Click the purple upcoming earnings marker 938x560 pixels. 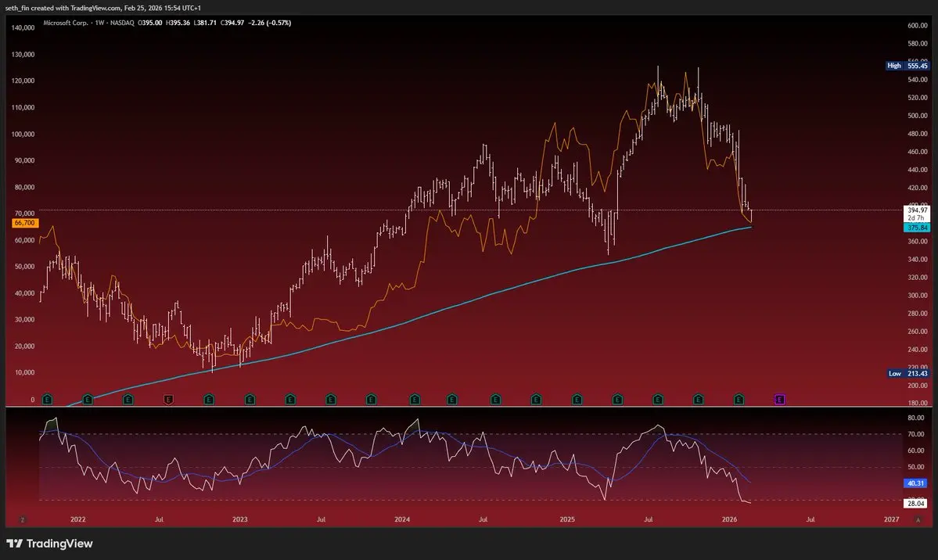click(779, 400)
